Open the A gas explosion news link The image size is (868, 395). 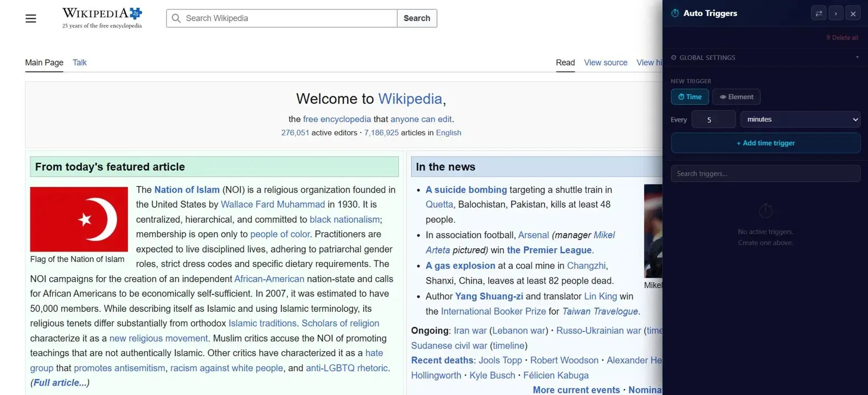(461, 265)
